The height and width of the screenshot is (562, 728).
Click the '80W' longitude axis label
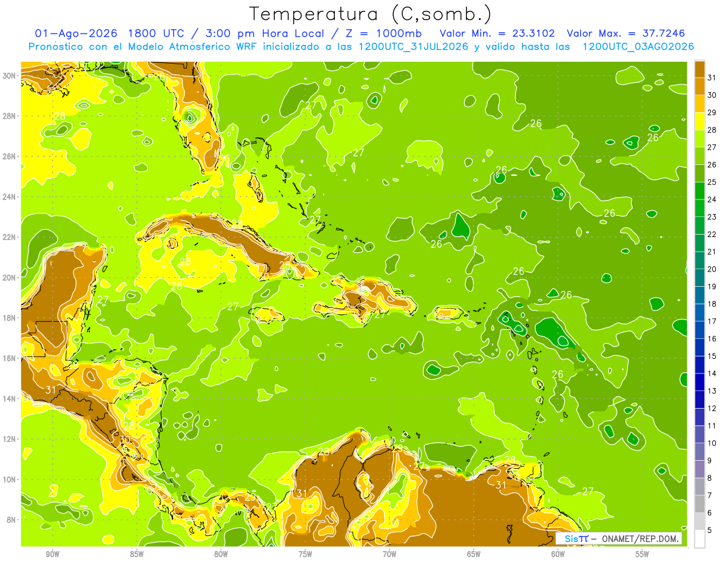tap(221, 554)
